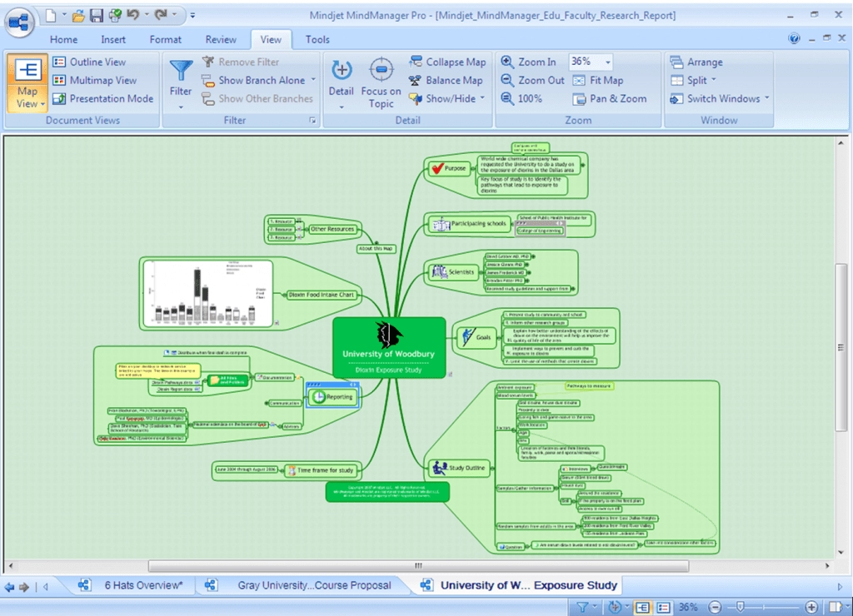Open the Format ribbon tab
853x616 pixels.
click(166, 40)
